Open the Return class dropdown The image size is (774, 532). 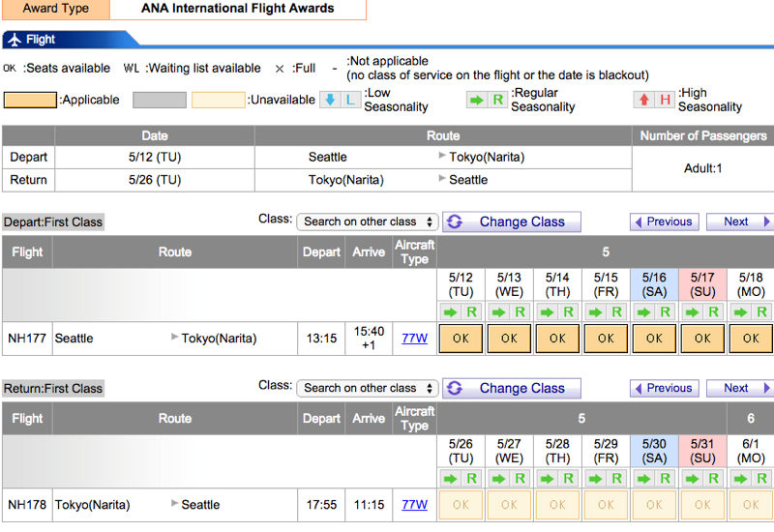pos(368,389)
